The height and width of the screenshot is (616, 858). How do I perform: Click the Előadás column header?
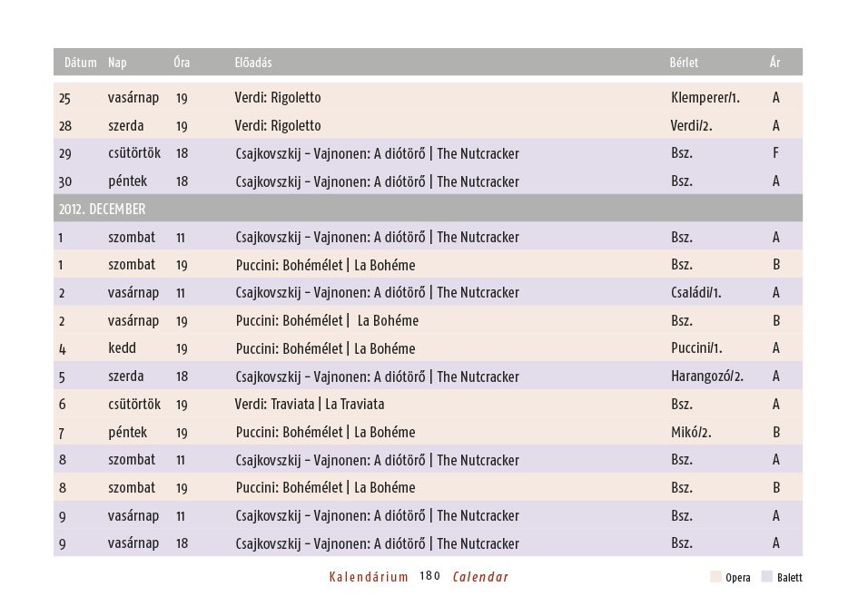tap(253, 63)
